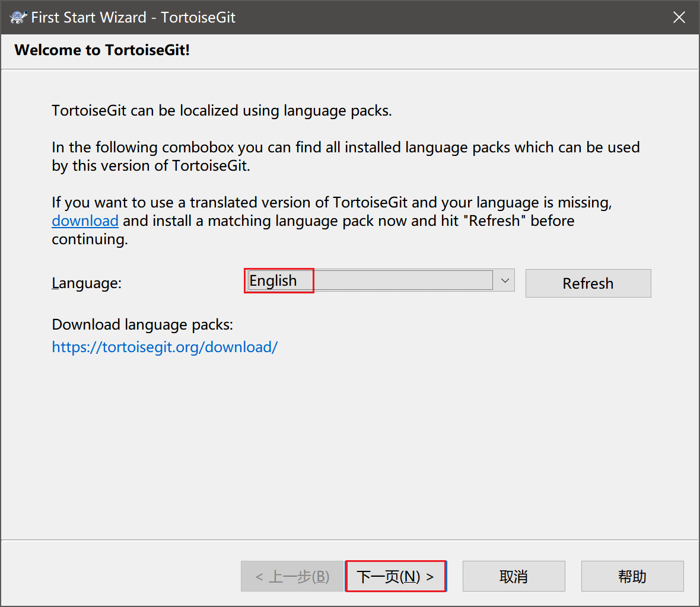Click the blank part of the Language field
This screenshot has width=700, height=607.
[403, 281]
